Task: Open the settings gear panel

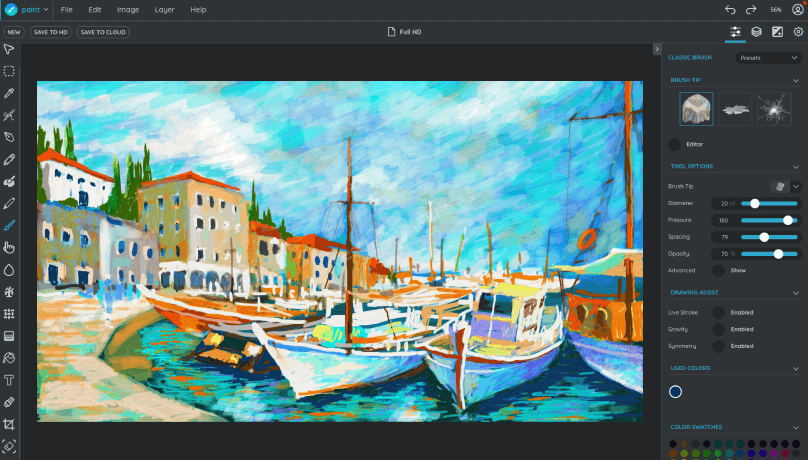Action: (x=798, y=32)
